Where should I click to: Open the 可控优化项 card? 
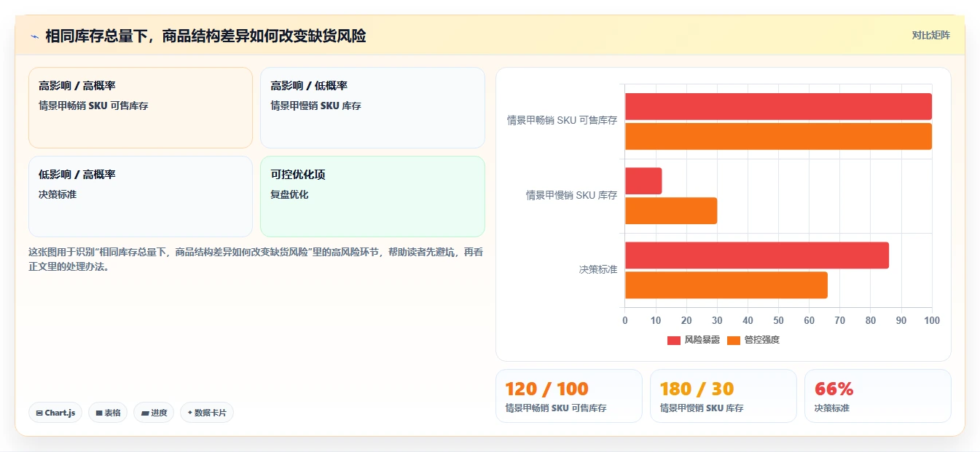372,197
